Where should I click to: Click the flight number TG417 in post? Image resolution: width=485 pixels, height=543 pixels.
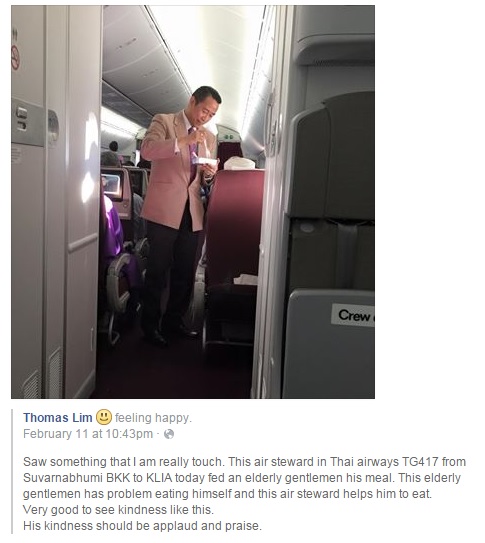tap(420, 462)
